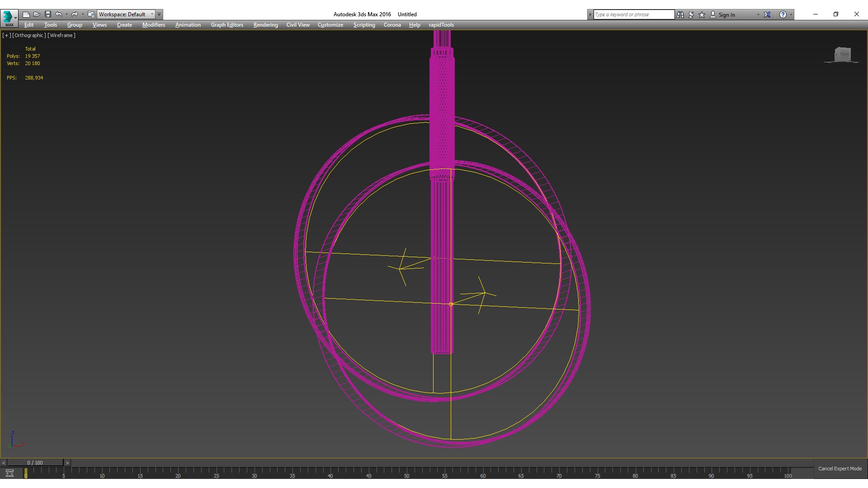Click Cancel Expert Mode button

click(840, 469)
